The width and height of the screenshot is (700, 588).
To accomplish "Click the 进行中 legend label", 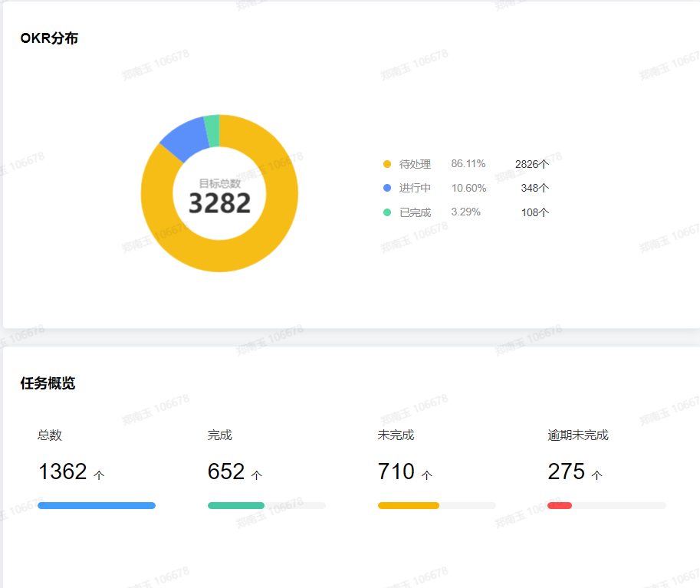I will [x=415, y=188].
